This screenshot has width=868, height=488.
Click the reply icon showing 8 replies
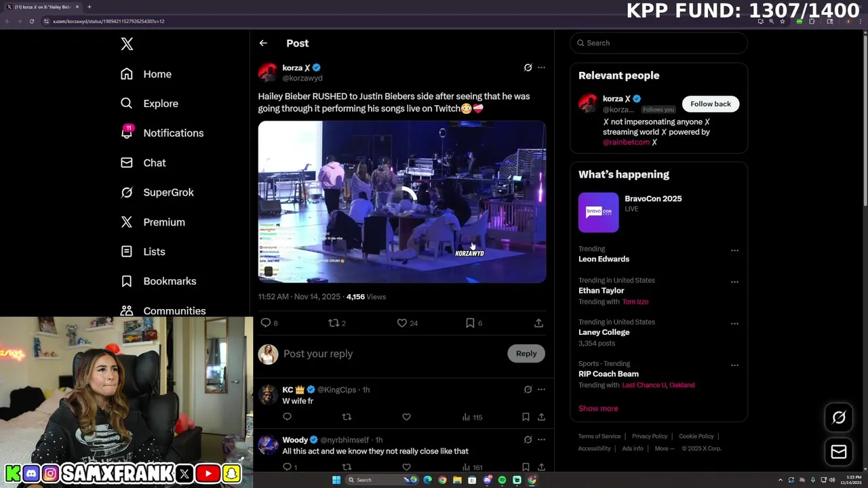click(266, 323)
